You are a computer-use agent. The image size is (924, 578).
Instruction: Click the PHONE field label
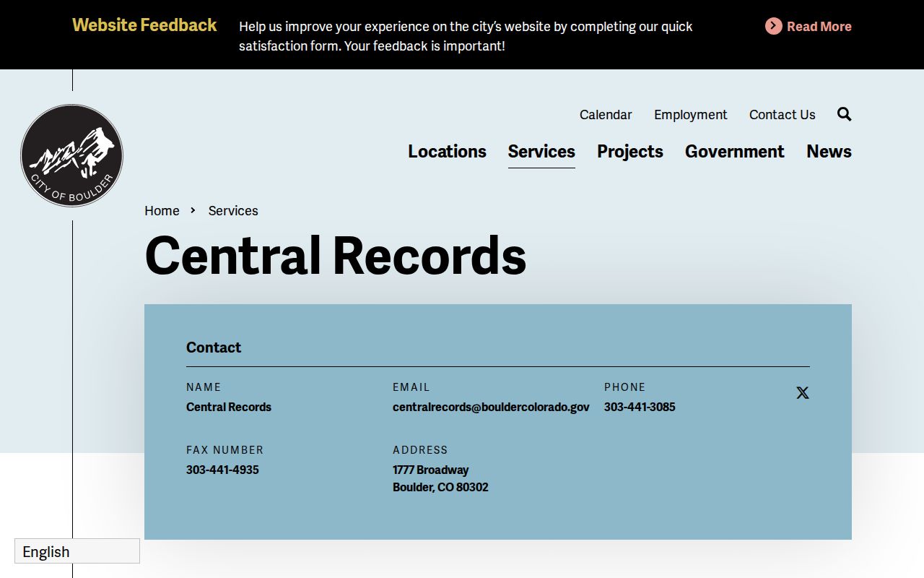[x=625, y=387]
